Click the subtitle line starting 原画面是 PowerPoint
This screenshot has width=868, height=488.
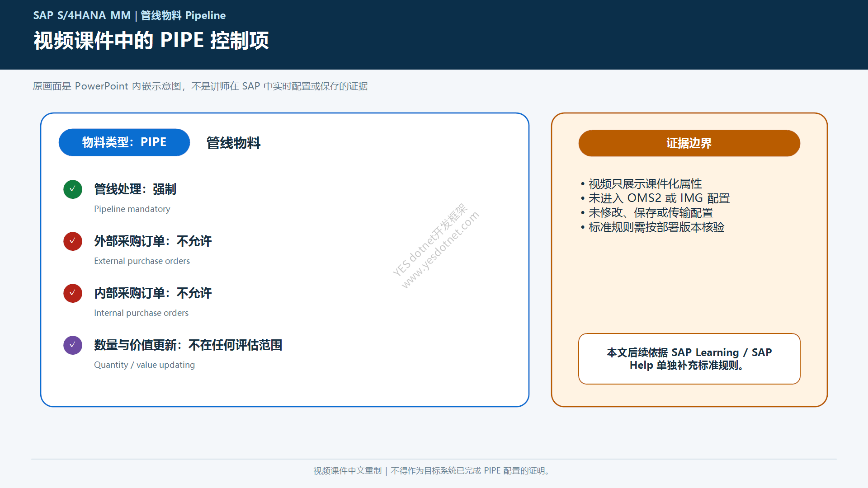pos(200,86)
